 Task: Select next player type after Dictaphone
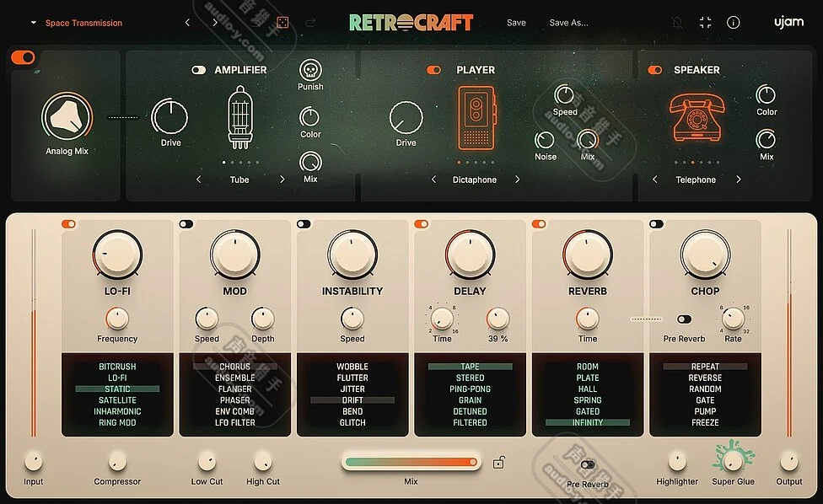pos(517,180)
